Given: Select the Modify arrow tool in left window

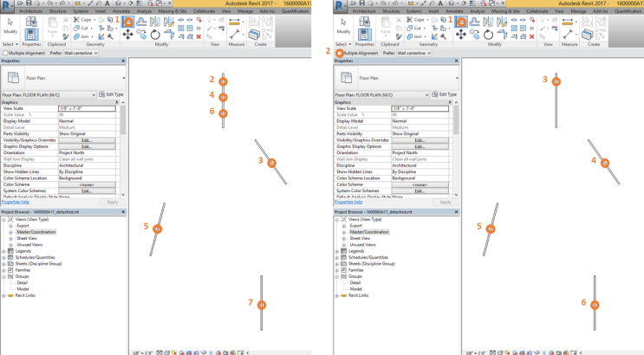Looking at the screenshot, I should click(x=10, y=23).
